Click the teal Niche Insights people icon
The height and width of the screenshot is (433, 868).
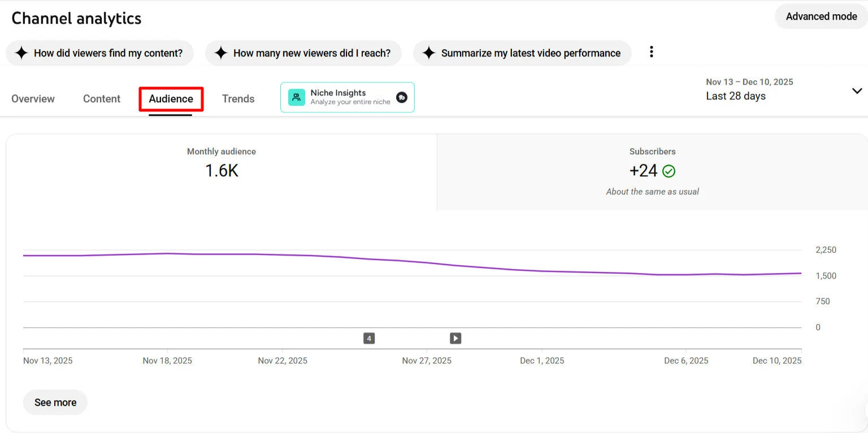(296, 97)
